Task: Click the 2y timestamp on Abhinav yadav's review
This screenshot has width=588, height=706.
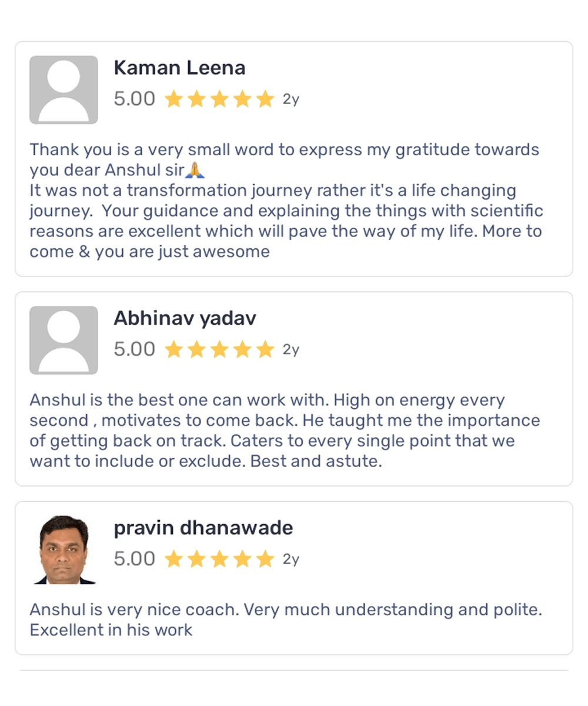Action: [x=291, y=350]
